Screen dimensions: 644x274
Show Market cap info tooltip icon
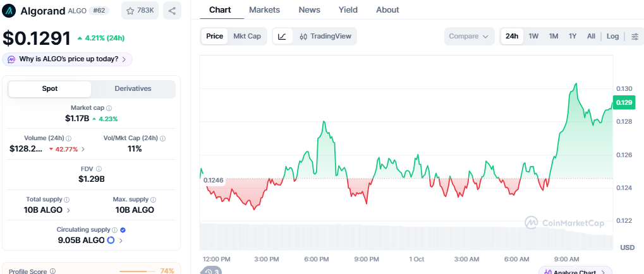pyautogui.click(x=109, y=108)
